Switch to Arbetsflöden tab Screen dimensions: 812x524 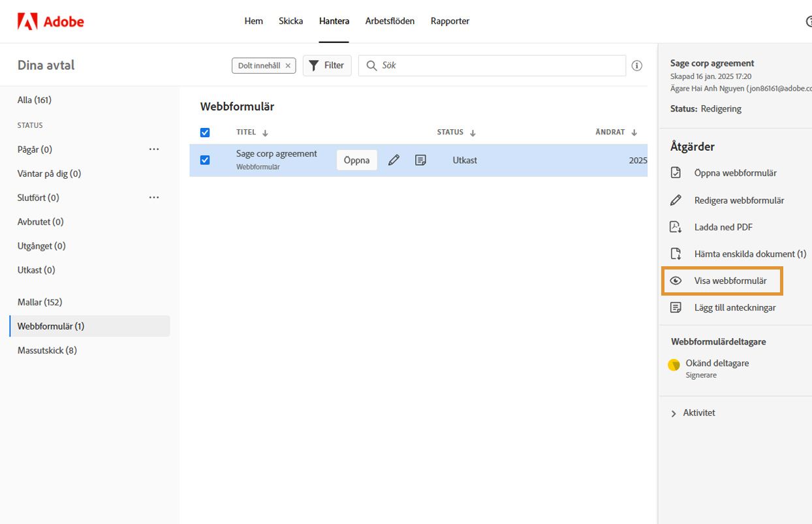pos(390,21)
